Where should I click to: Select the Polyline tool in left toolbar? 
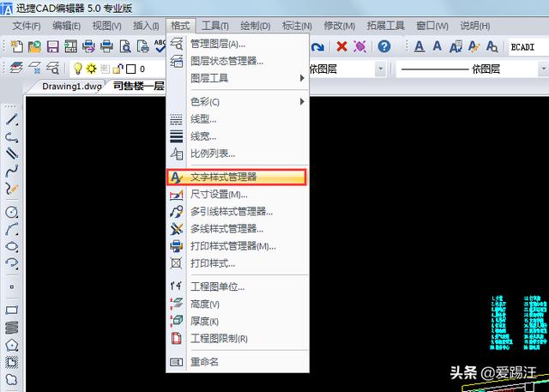pos(11,137)
